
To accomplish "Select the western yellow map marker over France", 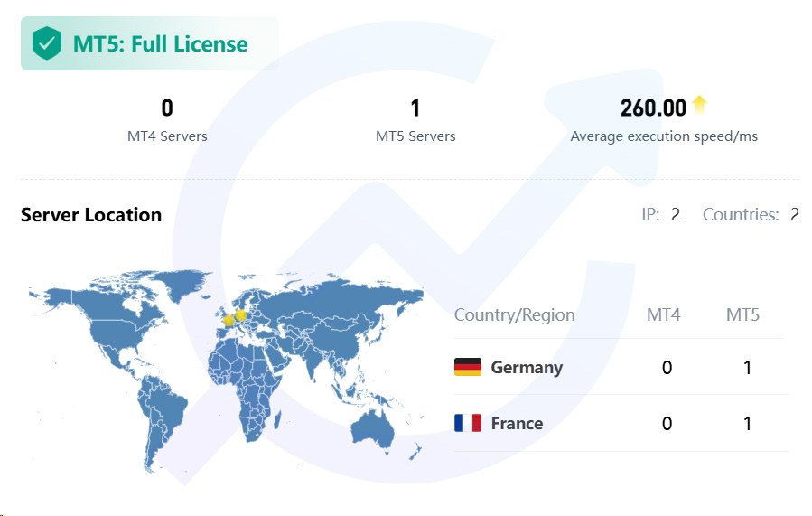I will 229,320.
